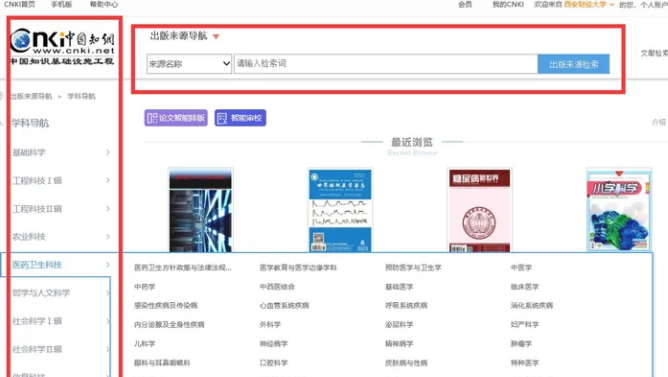Screen dimensions: 668x377
Task: Select 神经病学 subcategory
Action: pyautogui.click(x=274, y=344)
